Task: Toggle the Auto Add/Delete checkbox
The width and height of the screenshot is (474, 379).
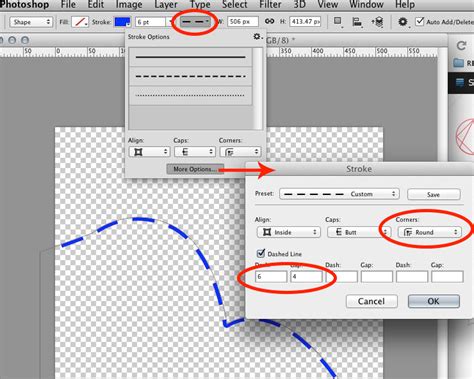Action: click(420, 22)
